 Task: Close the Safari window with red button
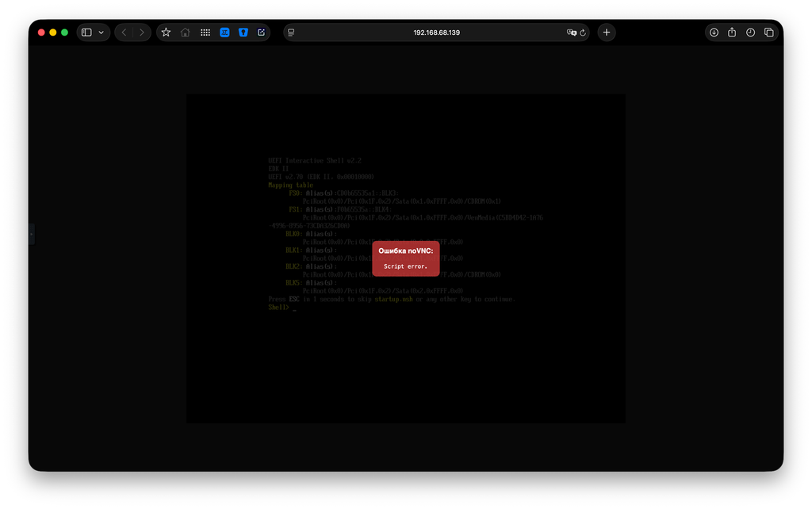click(41, 32)
